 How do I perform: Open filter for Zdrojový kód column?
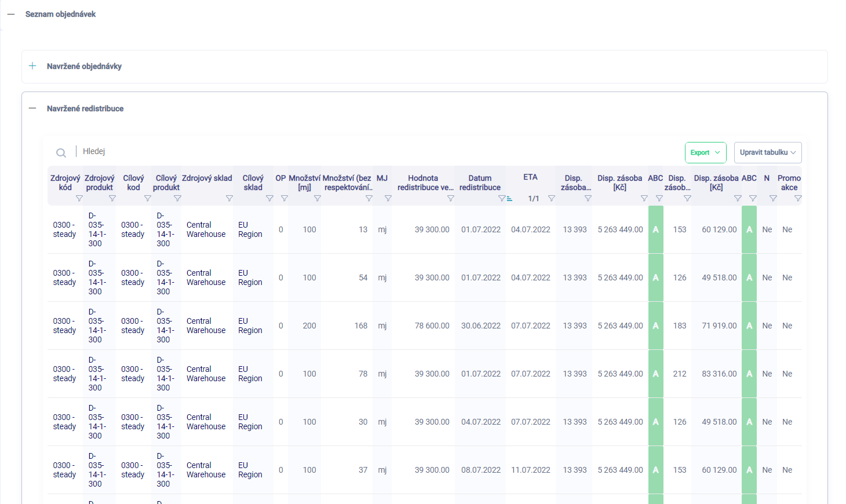(79, 199)
